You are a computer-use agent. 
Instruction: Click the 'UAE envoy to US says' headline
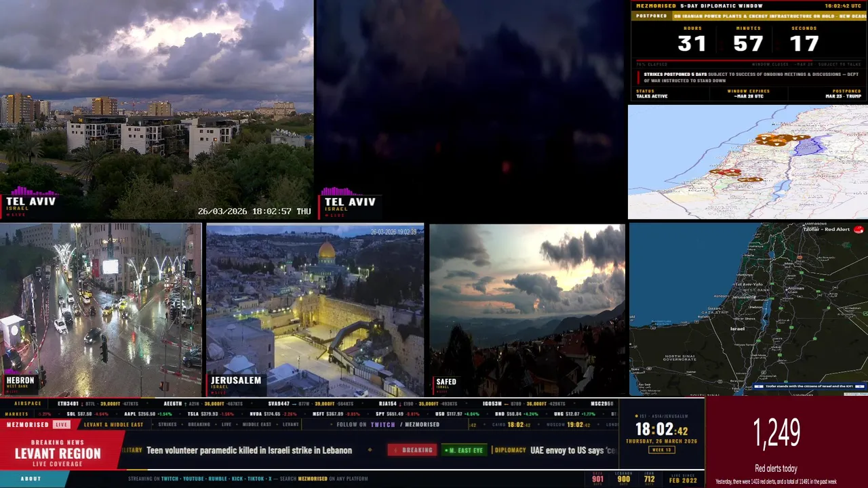[x=573, y=450]
